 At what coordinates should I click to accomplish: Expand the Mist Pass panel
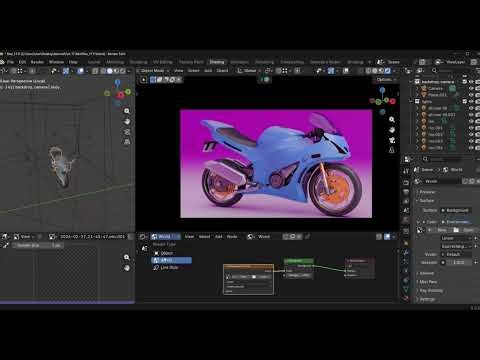click(428, 282)
